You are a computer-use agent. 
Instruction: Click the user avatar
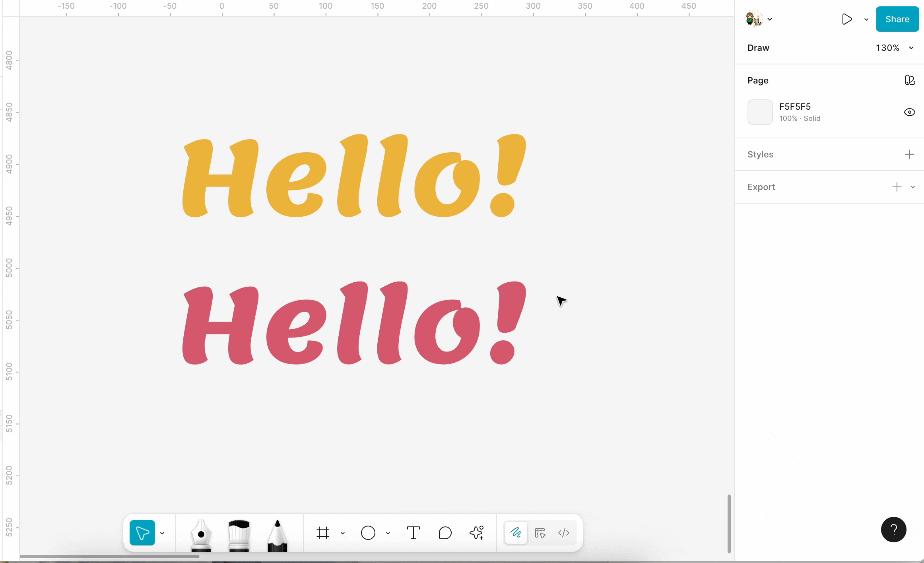[753, 19]
